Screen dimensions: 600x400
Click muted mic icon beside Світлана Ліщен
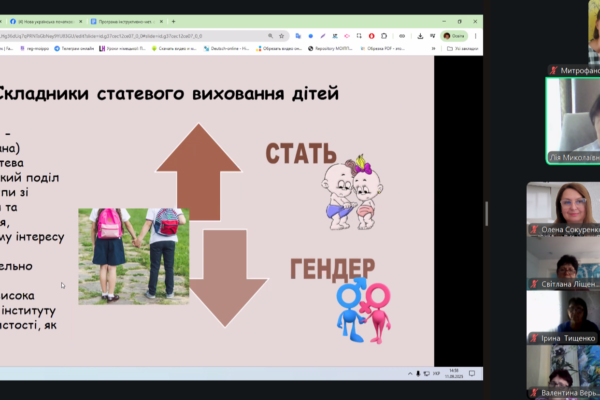(535, 284)
